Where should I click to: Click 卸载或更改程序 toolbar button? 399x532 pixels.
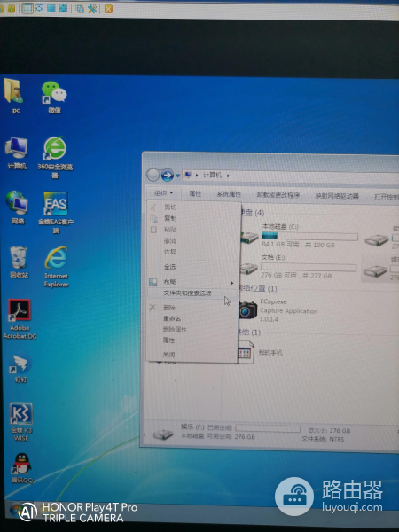pyautogui.click(x=278, y=195)
